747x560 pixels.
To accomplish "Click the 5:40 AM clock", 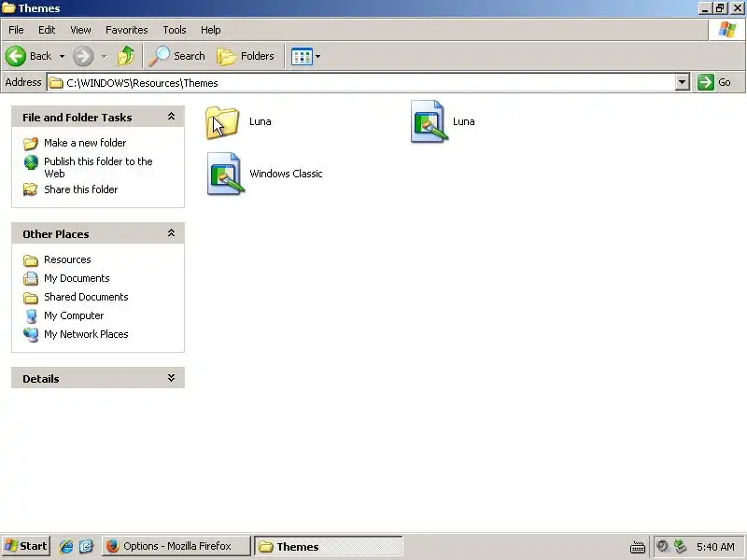I will (715, 547).
